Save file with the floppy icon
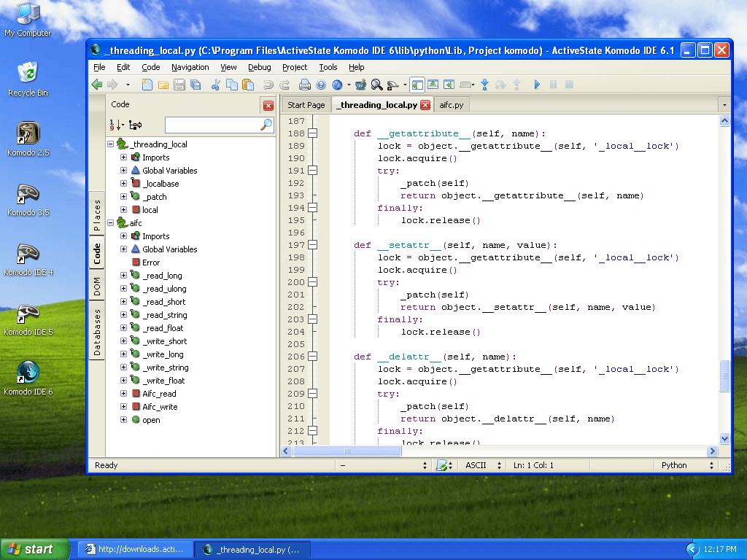This screenshot has height=560, width=747. coord(179,85)
